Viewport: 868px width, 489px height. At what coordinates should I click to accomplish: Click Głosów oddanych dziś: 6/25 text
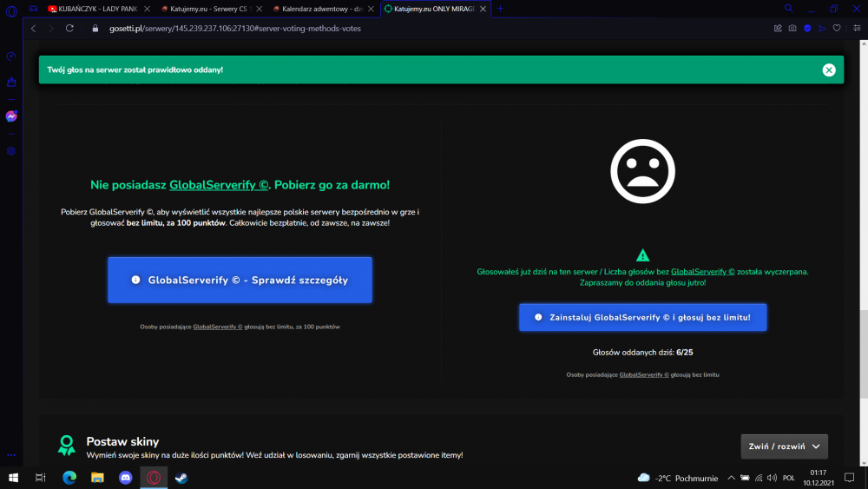point(642,353)
